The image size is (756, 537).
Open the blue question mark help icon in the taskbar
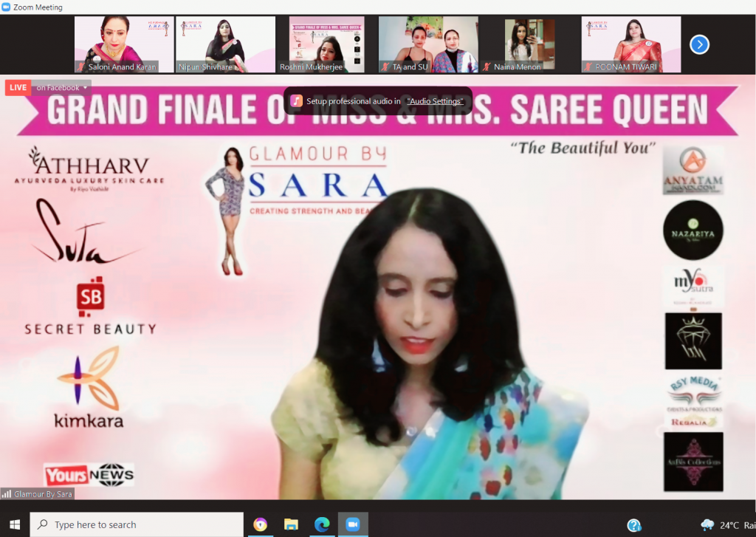point(634,525)
